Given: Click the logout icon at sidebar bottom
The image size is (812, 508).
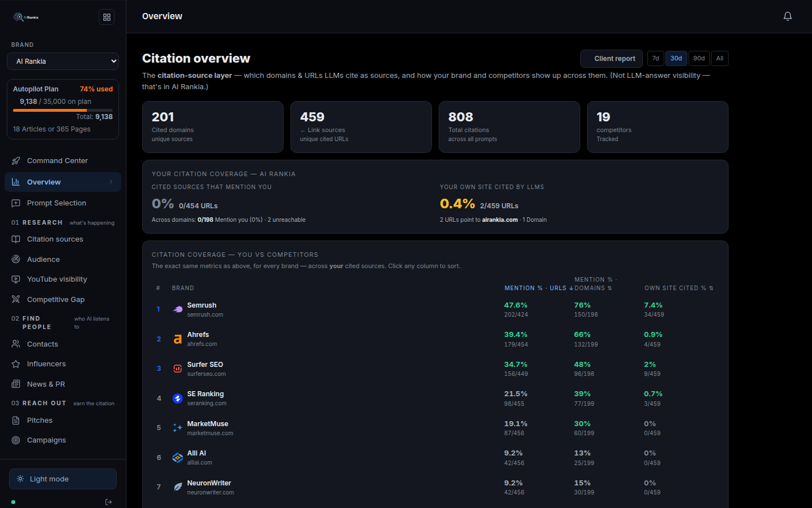Looking at the screenshot, I should (108, 502).
